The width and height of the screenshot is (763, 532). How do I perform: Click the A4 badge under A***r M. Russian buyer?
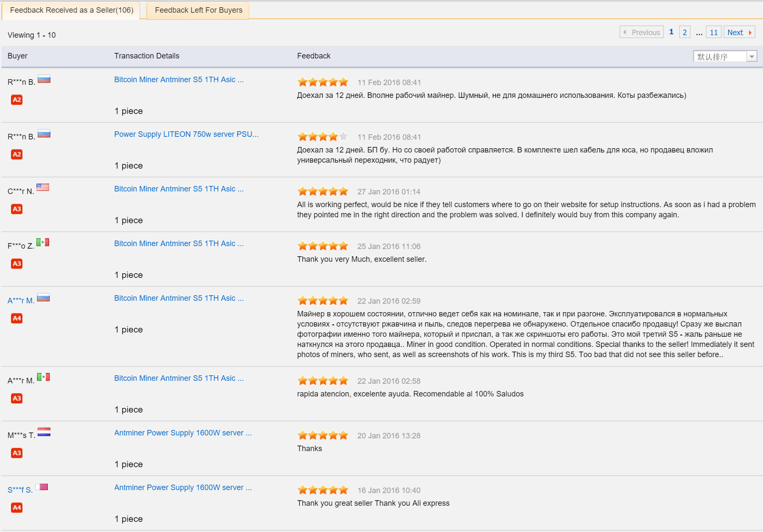(x=17, y=319)
